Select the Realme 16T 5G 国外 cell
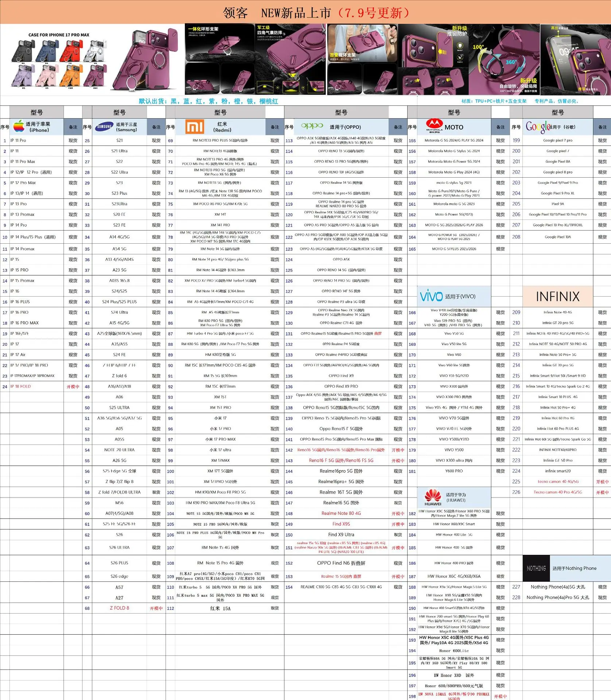The height and width of the screenshot is (700, 611). point(341,492)
